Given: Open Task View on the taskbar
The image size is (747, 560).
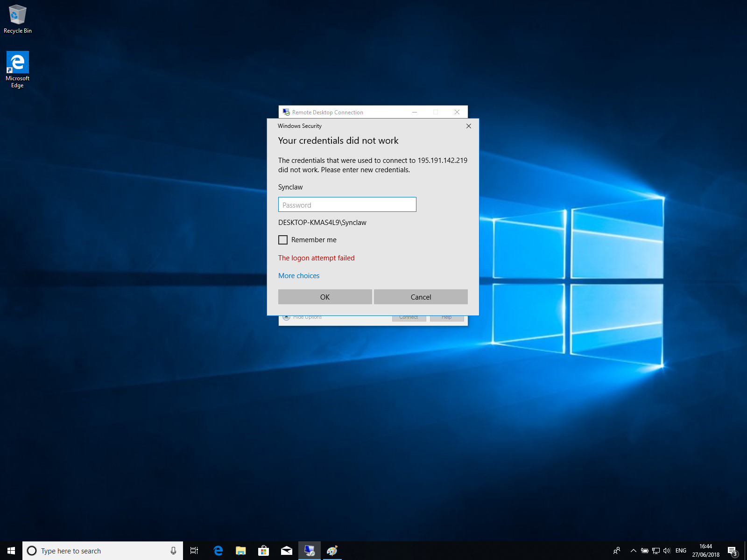Looking at the screenshot, I should (194, 551).
